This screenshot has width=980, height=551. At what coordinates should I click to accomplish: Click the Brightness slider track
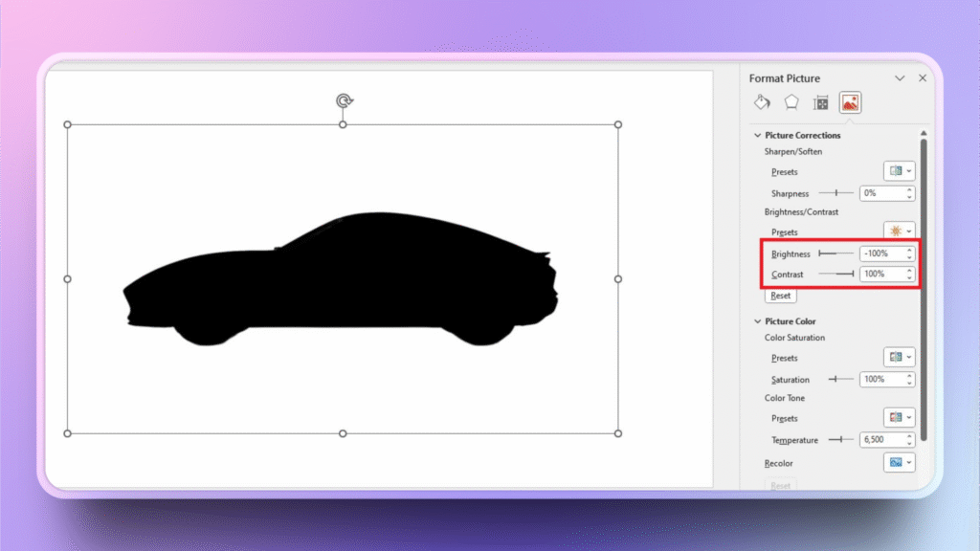tap(836, 253)
